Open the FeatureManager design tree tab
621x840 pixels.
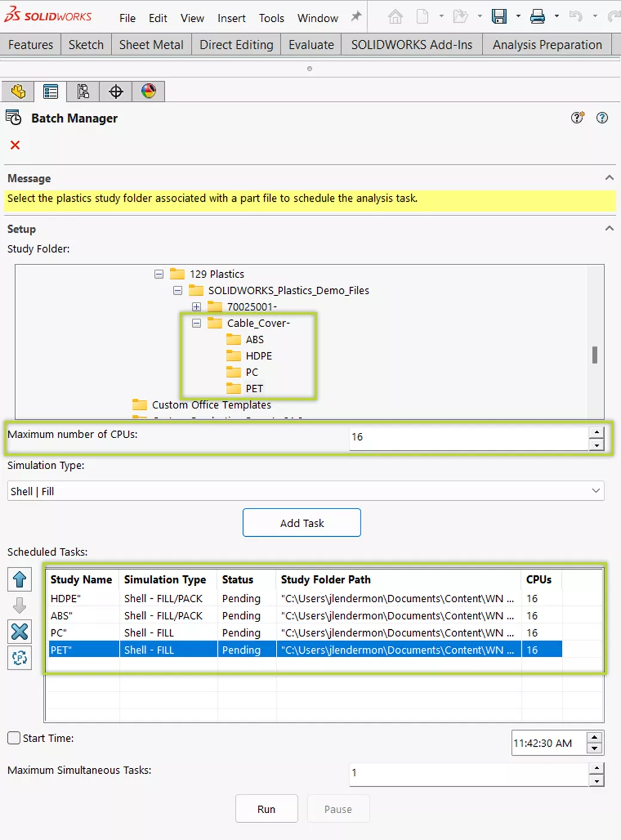pyautogui.click(x=18, y=91)
